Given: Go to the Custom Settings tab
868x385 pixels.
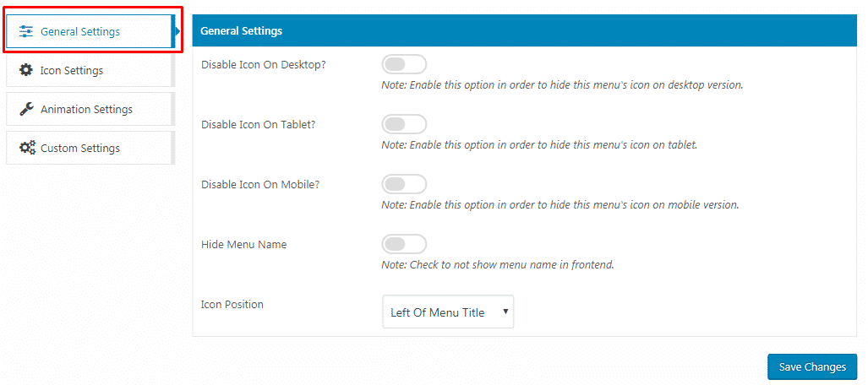Looking at the screenshot, I should tap(90, 148).
